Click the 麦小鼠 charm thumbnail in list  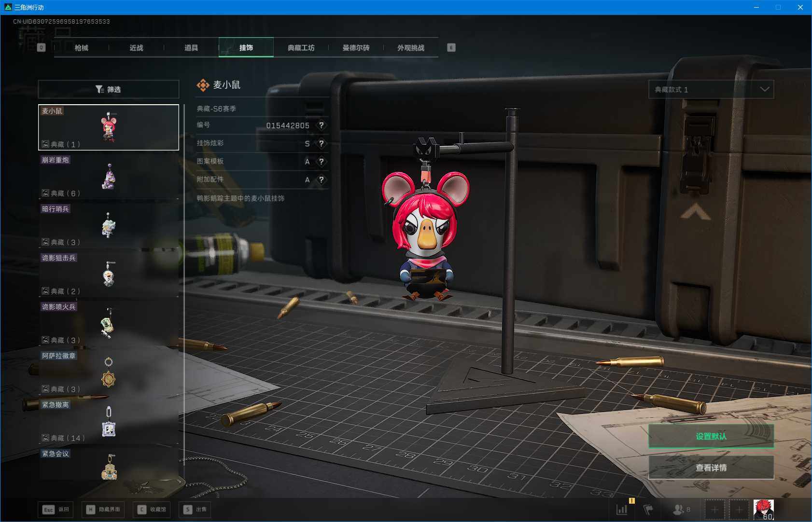click(x=109, y=127)
